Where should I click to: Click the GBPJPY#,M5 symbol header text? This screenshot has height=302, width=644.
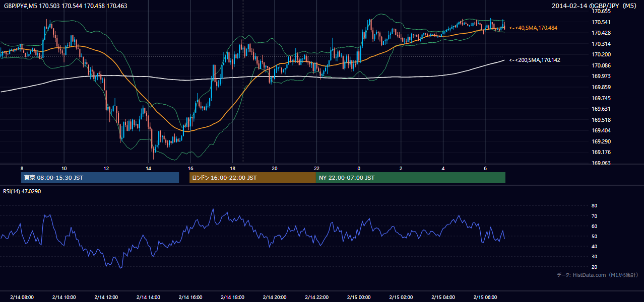(66, 6)
